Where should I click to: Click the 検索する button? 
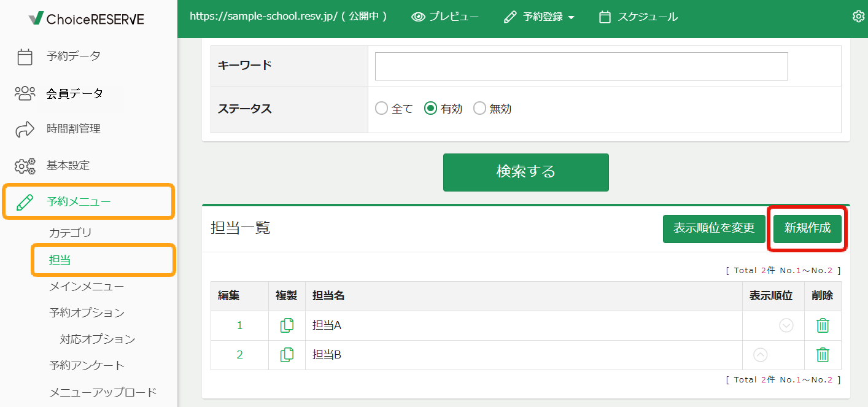[526, 172]
